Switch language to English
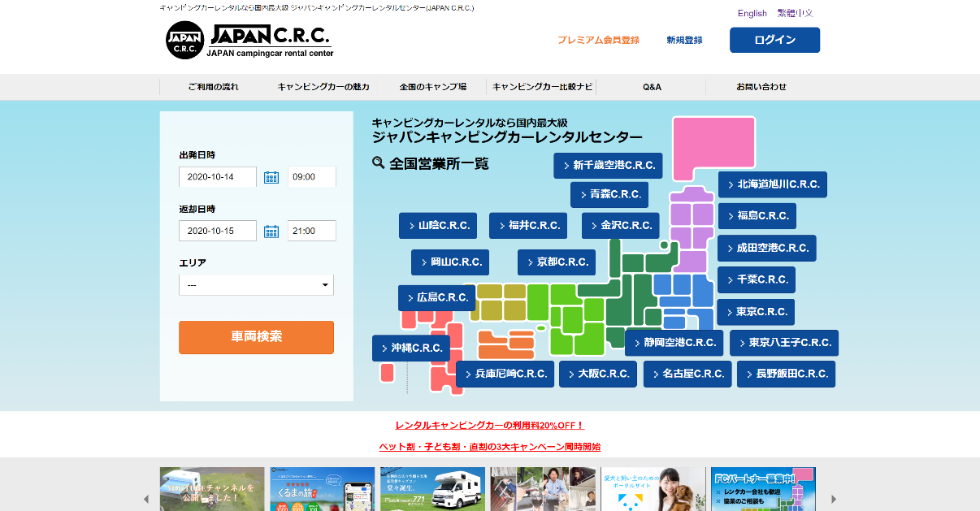Image resolution: width=980 pixels, height=511 pixels. (752, 13)
